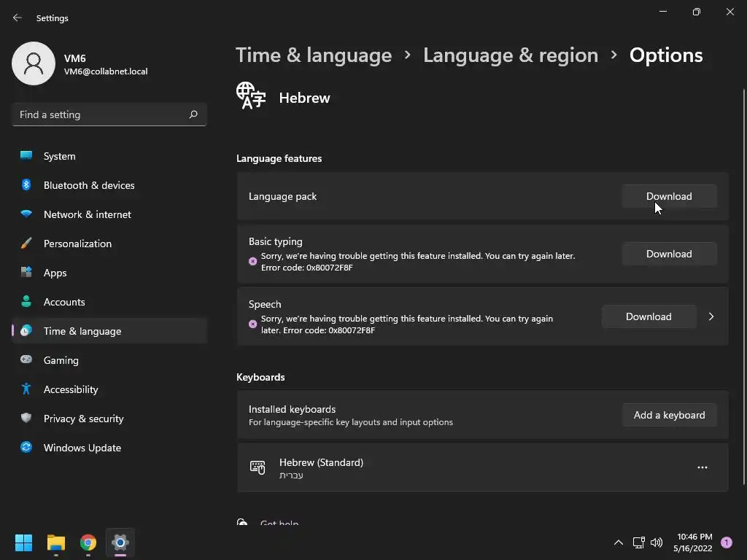Open the Personalization brush icon

pos(26,244)
